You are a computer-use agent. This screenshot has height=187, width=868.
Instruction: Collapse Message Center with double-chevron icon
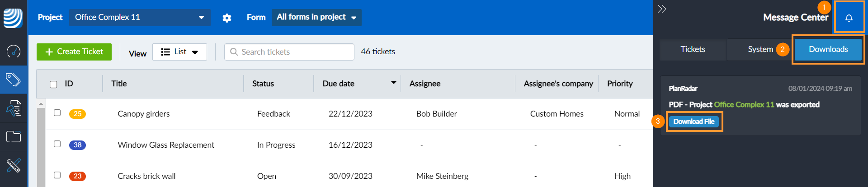[662, 9]
